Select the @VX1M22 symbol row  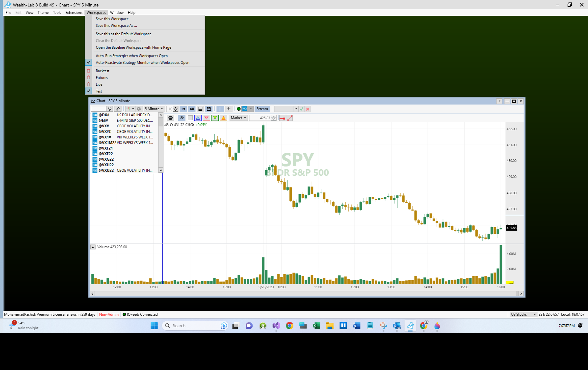pyautogui.click(x=125, y=143)
